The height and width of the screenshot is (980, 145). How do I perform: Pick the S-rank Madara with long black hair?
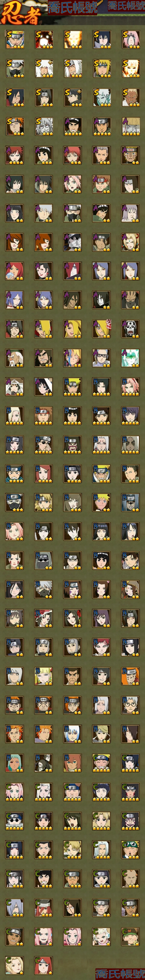coord(15,97)
